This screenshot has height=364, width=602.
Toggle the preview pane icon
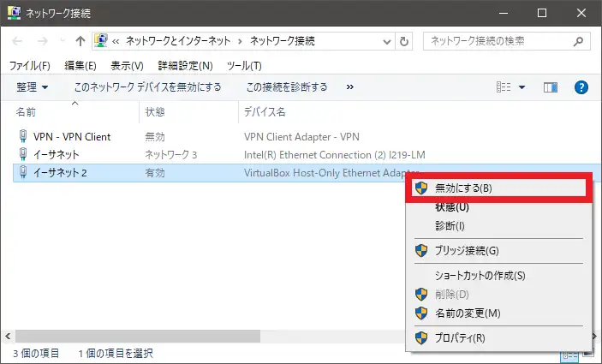click(x=551, y=87)
